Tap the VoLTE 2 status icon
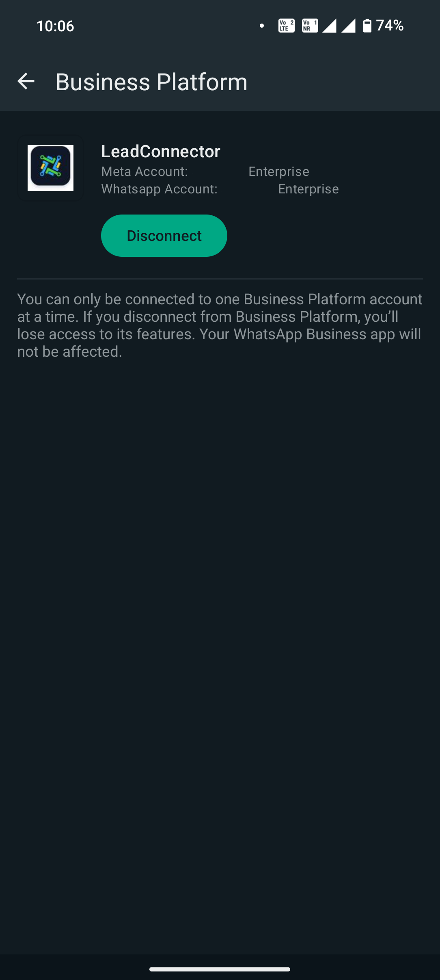 [x=287, y=26]
